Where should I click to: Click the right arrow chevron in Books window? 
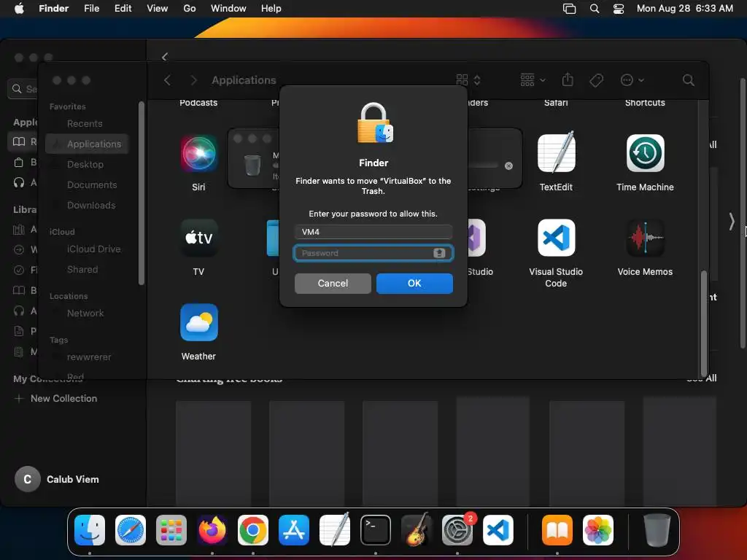pos(731,222)
